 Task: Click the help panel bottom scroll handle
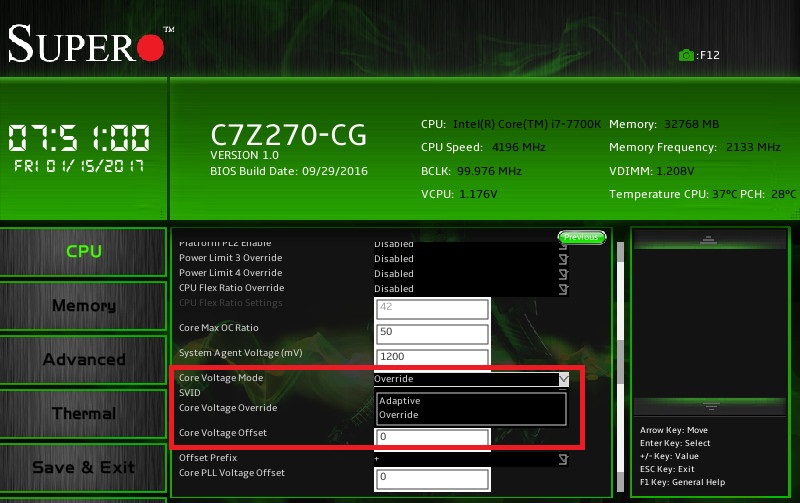pyautogui.click(x=710, y=406)
